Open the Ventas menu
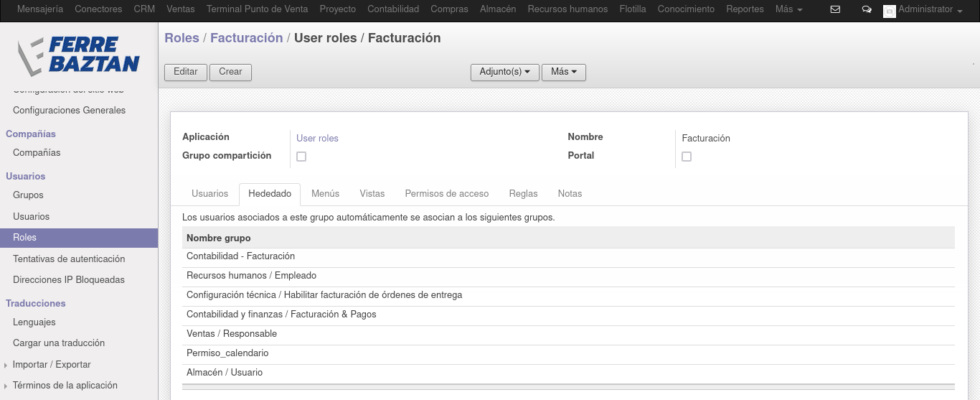Image resolution: width=980 pixels, height=400 pixels. coord(180,9)
